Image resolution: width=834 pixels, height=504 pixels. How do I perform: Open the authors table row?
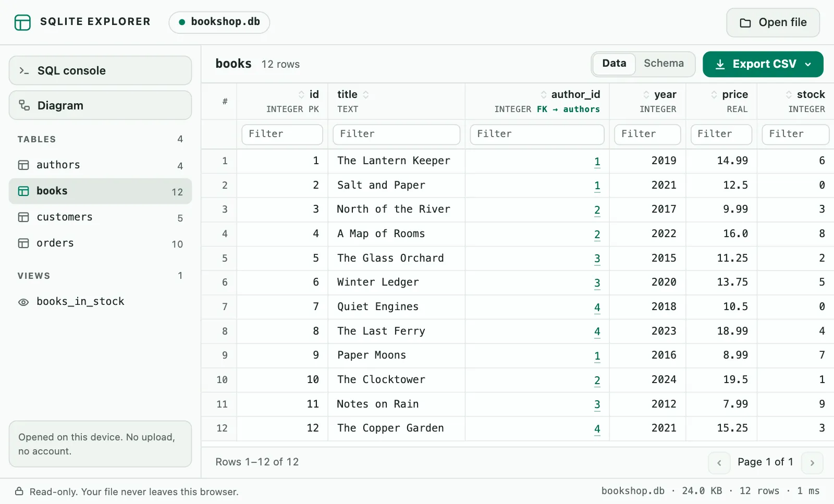click(x=100, y=165)
